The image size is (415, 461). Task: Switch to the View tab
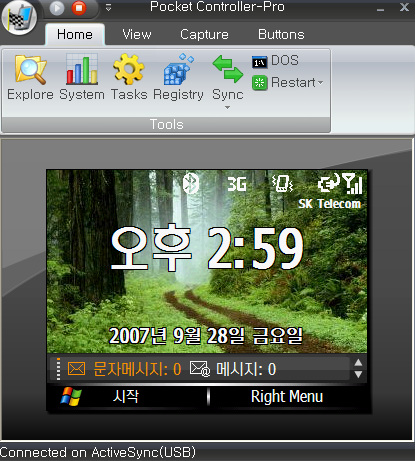pyautogui.click(x=137, y=34)
